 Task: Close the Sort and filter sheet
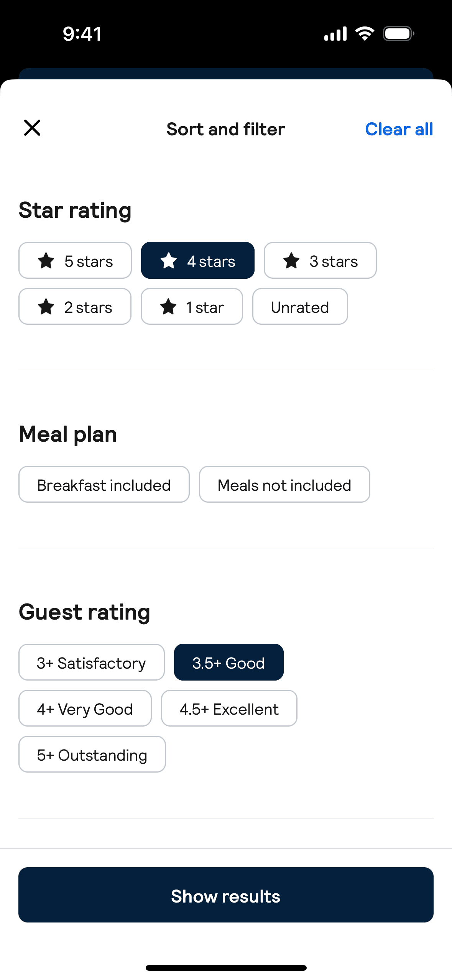point(32,128)
